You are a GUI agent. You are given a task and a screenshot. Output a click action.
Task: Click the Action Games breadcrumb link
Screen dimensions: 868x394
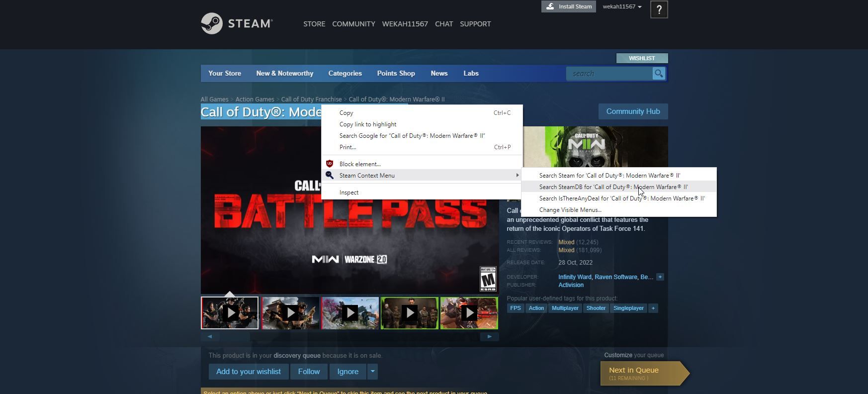[255, 99]
